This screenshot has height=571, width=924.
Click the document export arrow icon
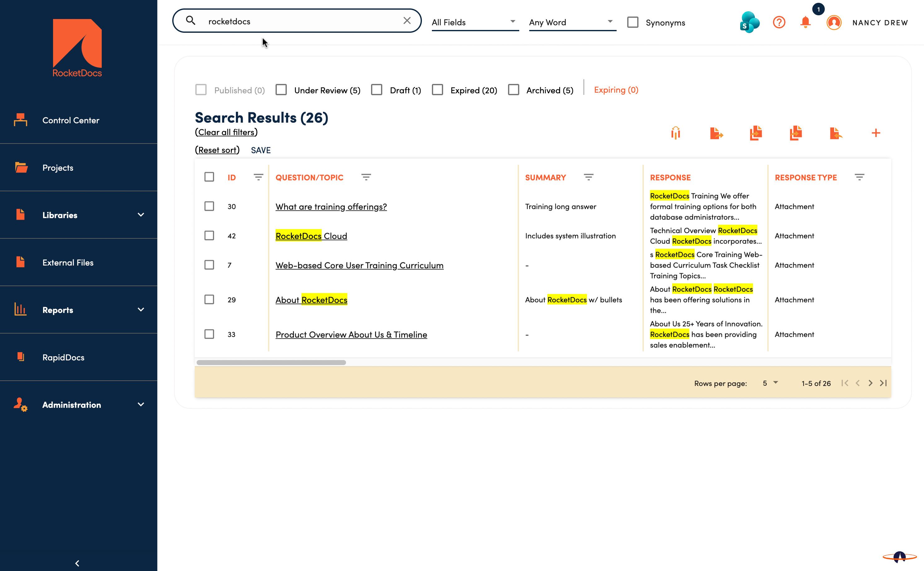[x=716, y=133]
